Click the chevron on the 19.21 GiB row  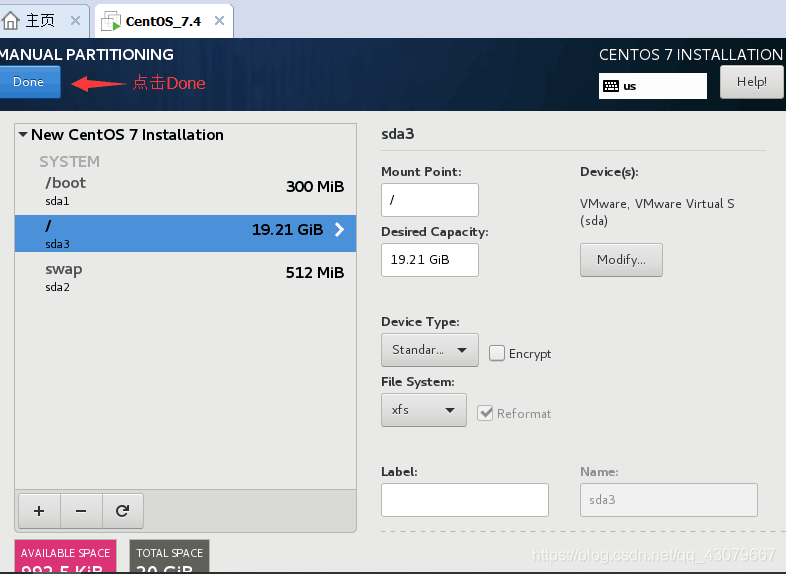point(339,230)
